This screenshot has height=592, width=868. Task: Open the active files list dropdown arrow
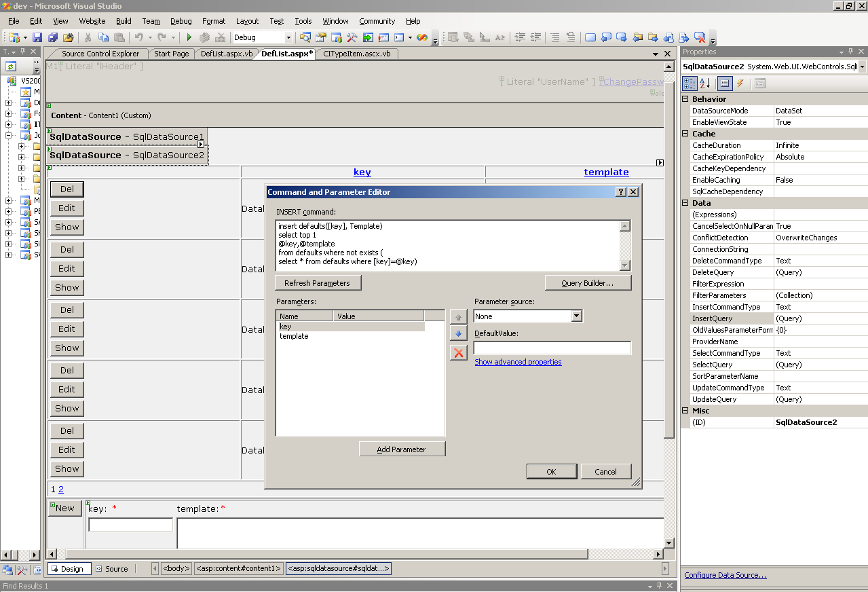(x=656, y=54)
